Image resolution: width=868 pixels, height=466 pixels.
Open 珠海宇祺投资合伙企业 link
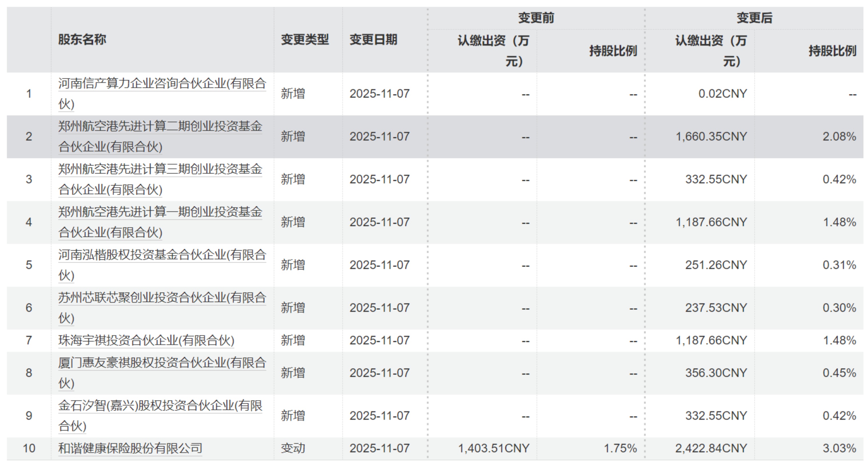[x=146, y=340]
